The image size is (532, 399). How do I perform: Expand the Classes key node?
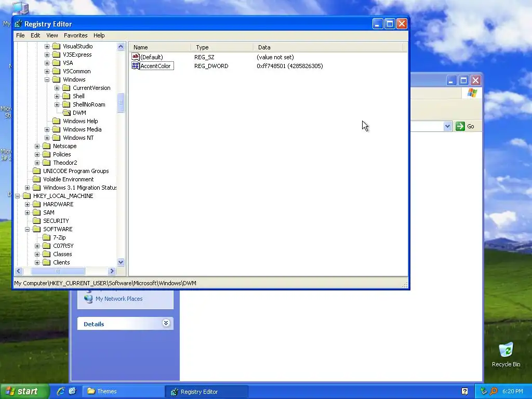37,254
